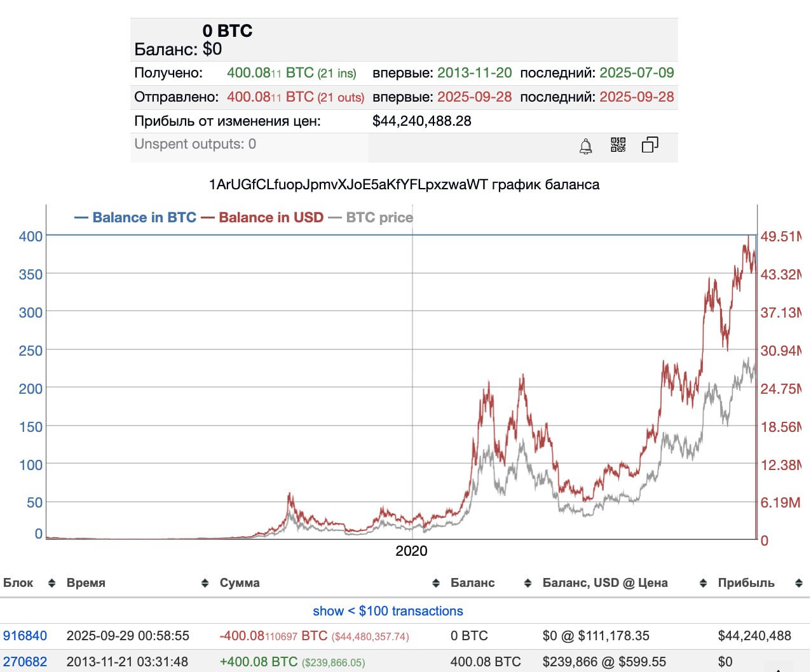811x672 pixels.
Task: Click the last sent date 2025-09-28
Action: tap(636, 97)
